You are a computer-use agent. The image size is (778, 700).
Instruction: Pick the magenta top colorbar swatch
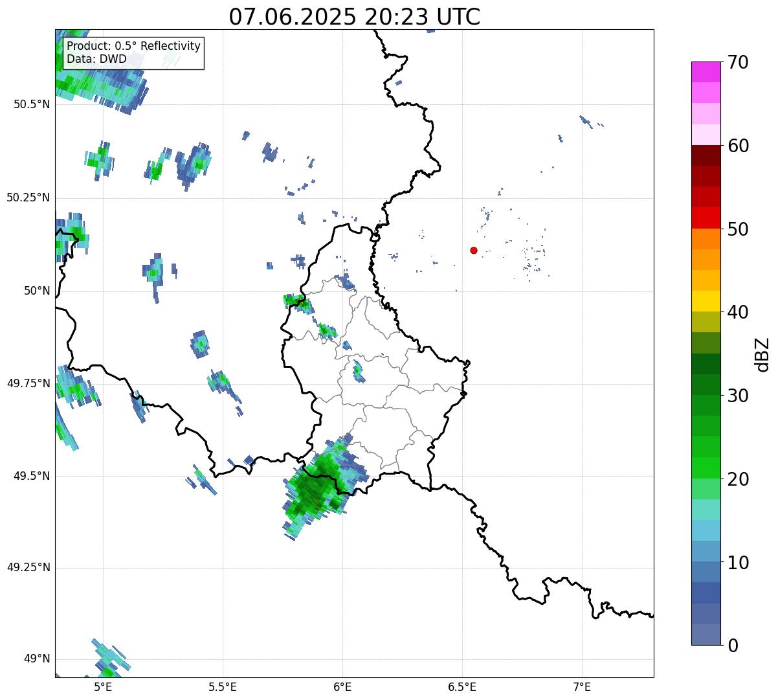click(706, 72)
